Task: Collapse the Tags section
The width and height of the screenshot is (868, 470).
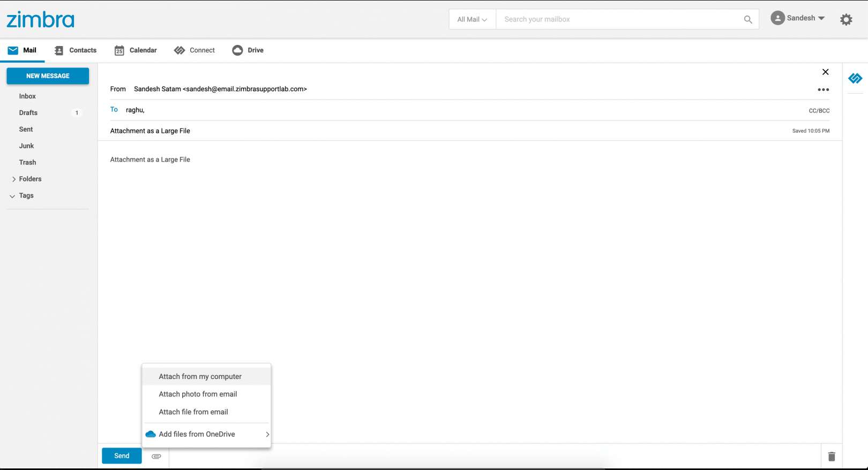Action: [12, 196]
